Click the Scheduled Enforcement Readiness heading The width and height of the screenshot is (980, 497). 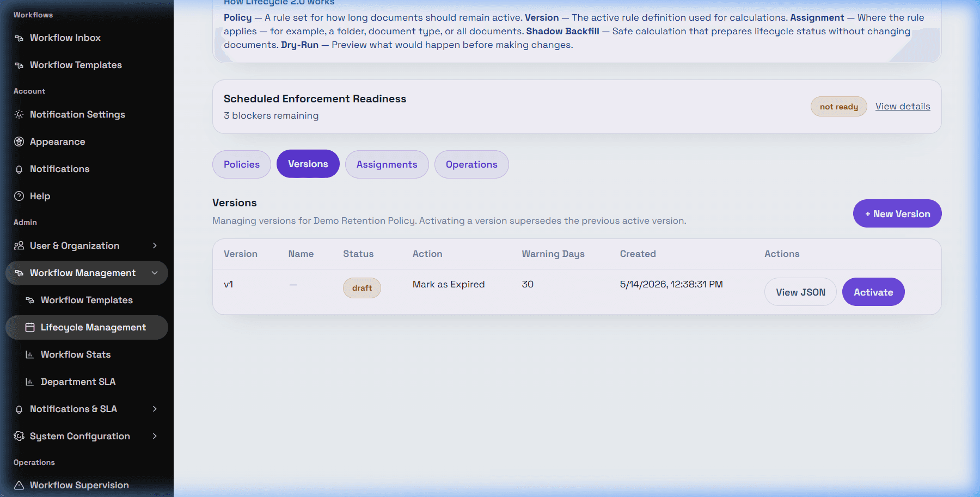315,99
